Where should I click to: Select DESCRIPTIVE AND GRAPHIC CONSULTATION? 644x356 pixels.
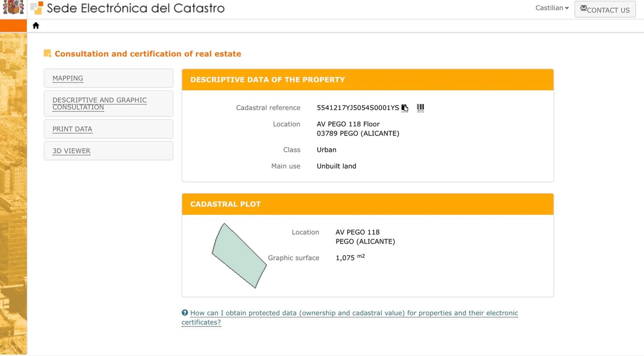pyautogui.click(x=99, y=103)
